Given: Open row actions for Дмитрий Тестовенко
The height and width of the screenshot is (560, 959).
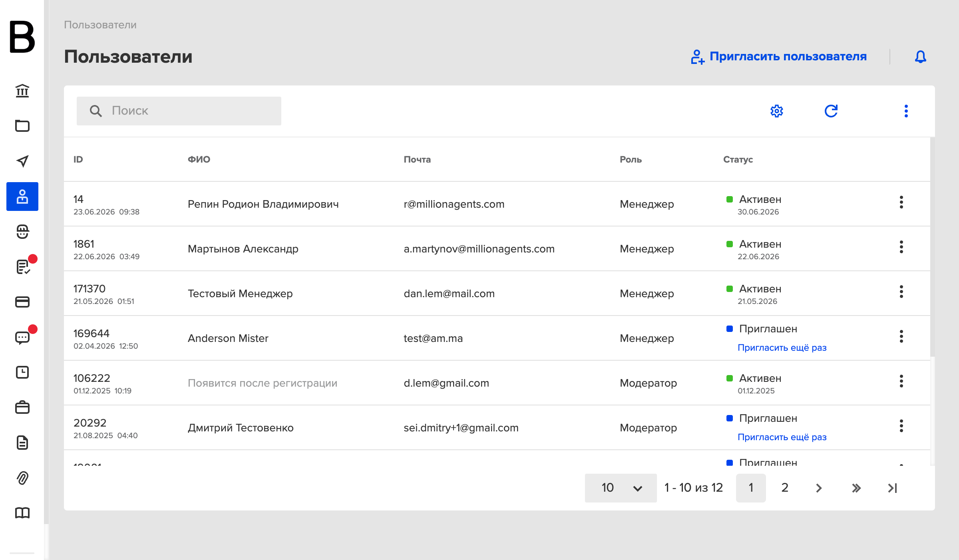Looking at the screenshot, I should (901, 426).
